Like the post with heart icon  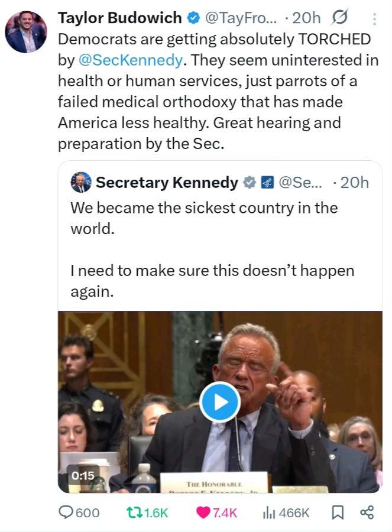204,512
